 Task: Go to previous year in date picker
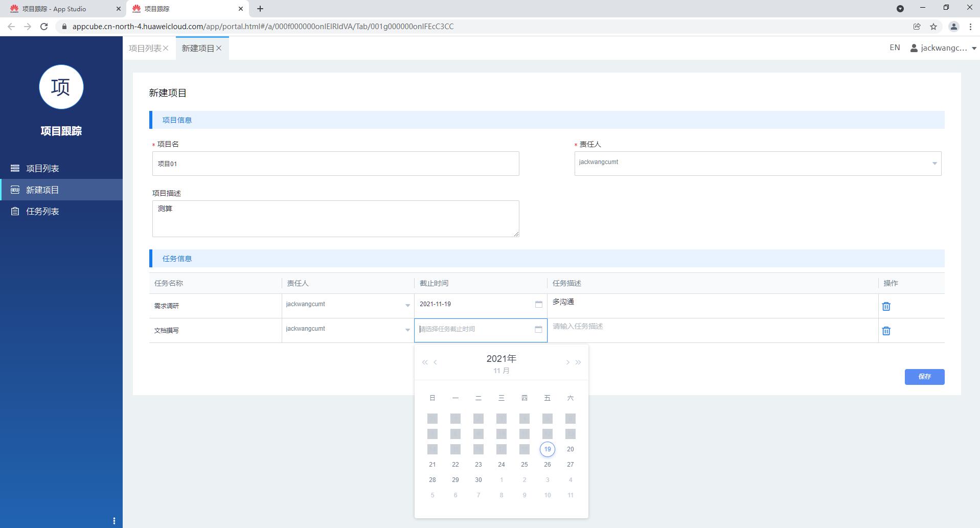(x=424, y=362)
